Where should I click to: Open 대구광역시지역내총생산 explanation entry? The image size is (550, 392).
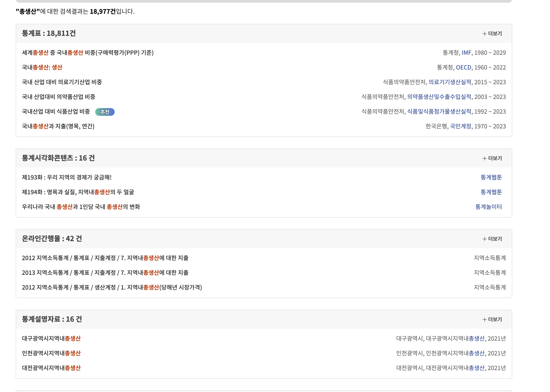(51, 338)
